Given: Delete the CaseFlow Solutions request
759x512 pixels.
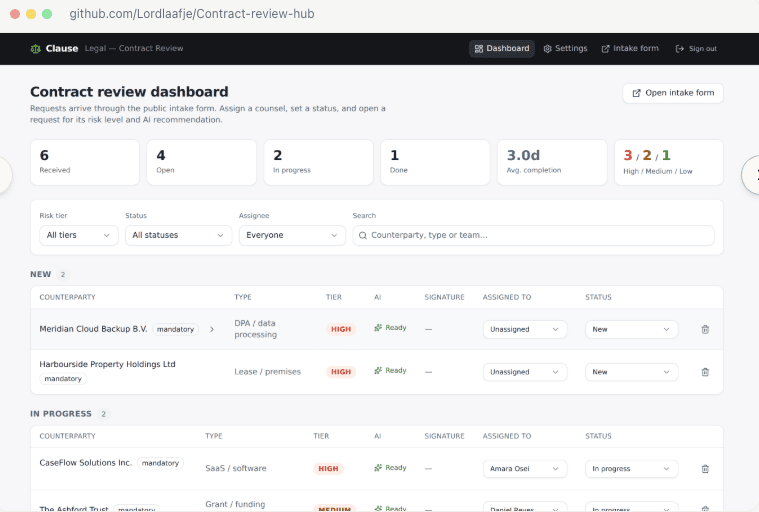Looking at the screenshot, I should [x=705, y=469].
